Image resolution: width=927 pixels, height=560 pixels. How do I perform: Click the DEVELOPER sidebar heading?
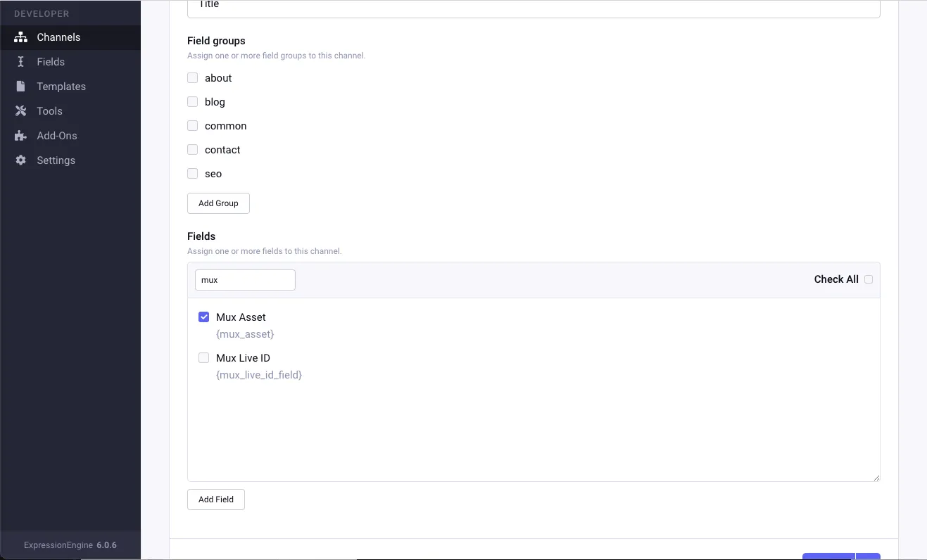(42, 14)
